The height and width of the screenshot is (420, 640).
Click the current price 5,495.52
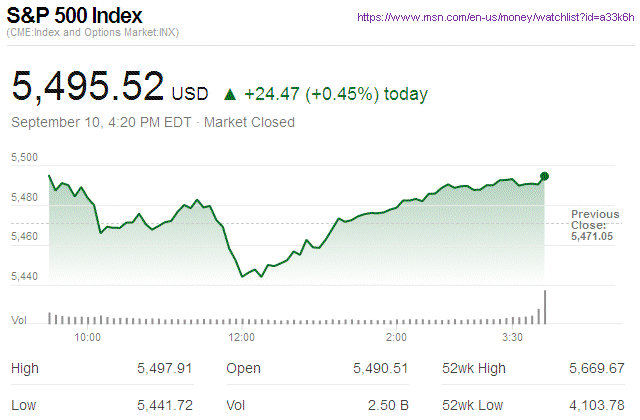coord(88,87)
